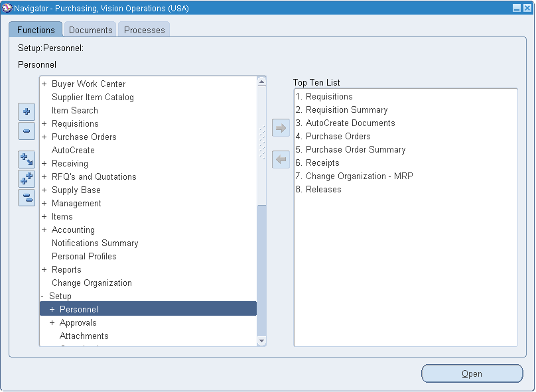Expand the Reports tree node
536x392 pixels.
coord(44,269)
